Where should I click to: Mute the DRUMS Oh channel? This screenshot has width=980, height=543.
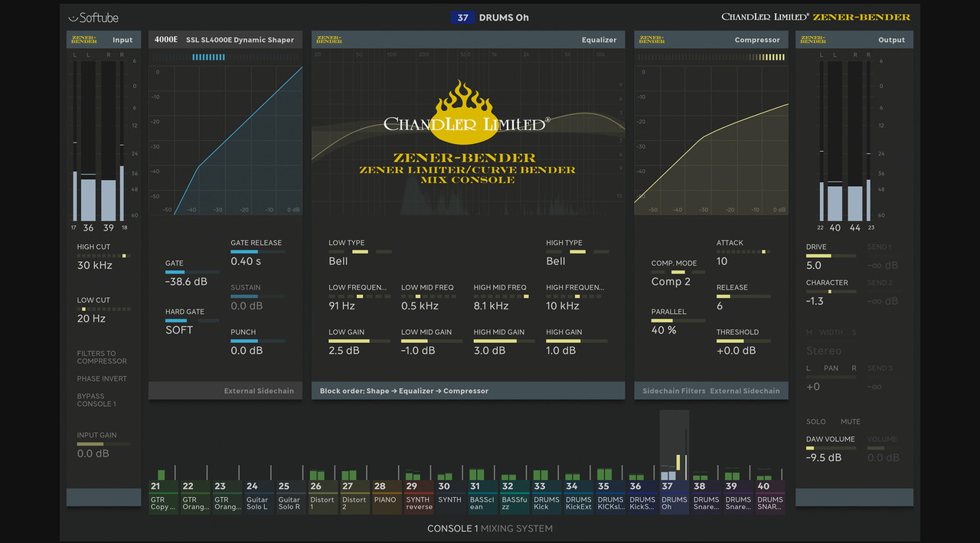pos(850,422)
